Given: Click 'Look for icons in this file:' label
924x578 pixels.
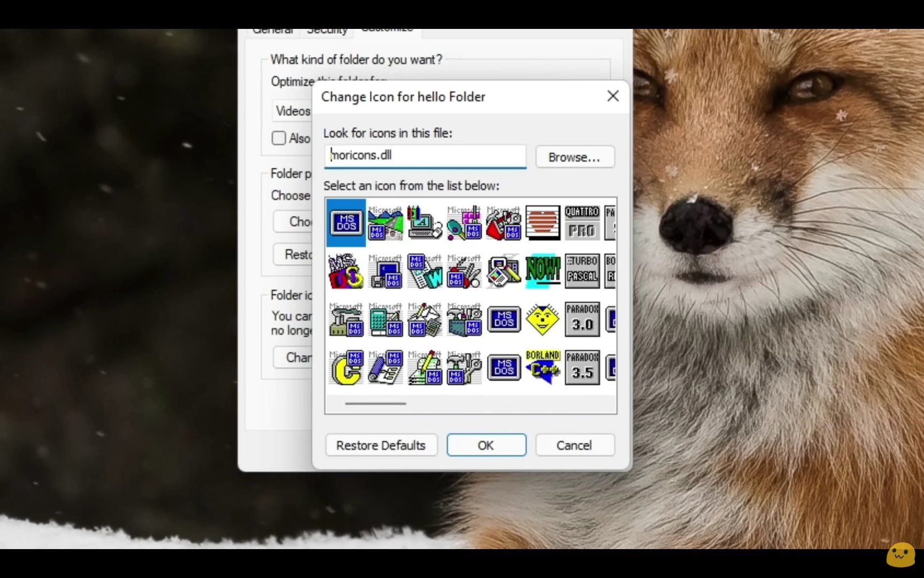Looking at the screenshot, I should coord(388,133).
